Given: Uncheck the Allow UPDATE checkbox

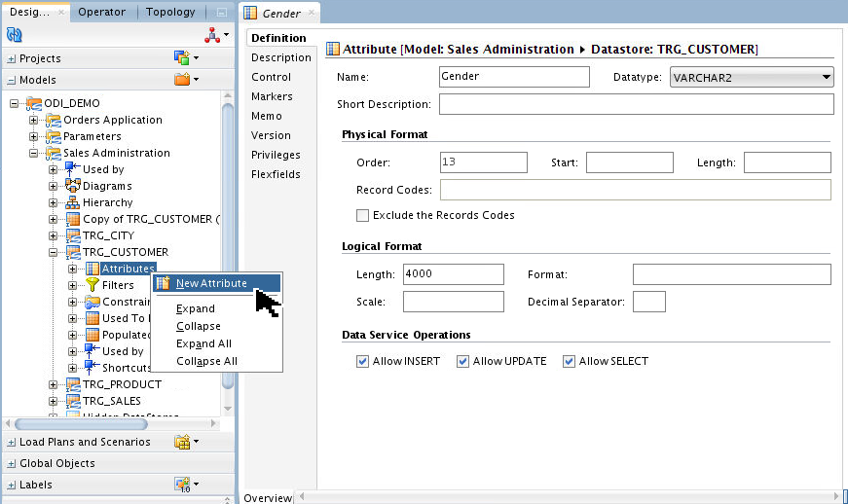Looking at the screenshot, I should (x=462, y=361).
